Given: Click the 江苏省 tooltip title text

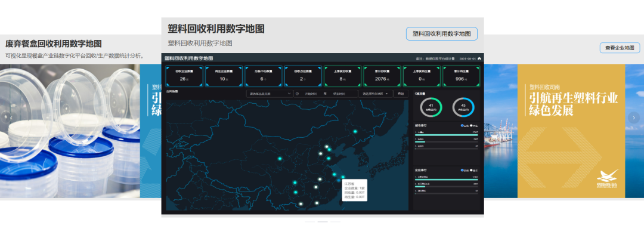Looking at the screenshot, I should pyautogui.click(x=349, y=184).
